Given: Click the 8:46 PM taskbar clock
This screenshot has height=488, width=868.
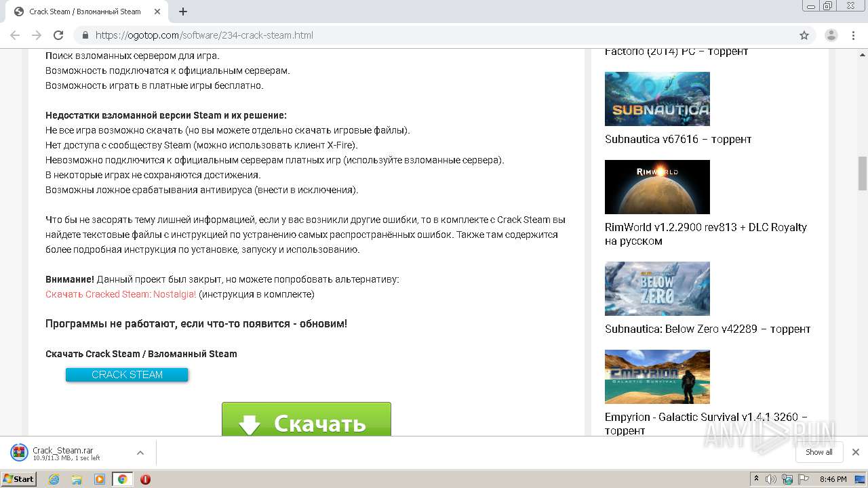Looking at the screenshot, I should pos(833,479).
